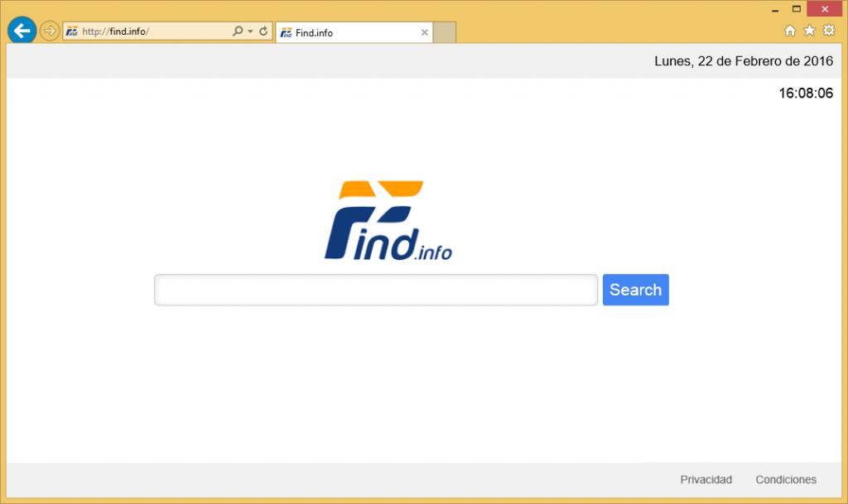Open the Condiciones link
This screenshot has width=848, height=504.
[786, 480]
